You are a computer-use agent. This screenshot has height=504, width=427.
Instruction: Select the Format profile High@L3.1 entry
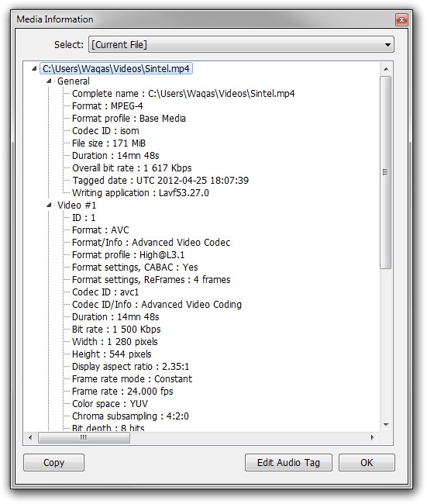pos(128,255)
